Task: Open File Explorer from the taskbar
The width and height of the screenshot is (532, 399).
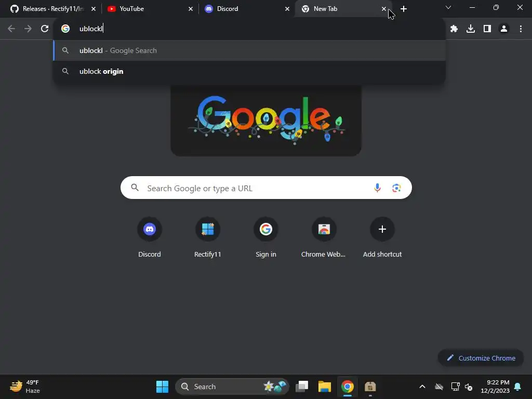Action: pos(325,387)
